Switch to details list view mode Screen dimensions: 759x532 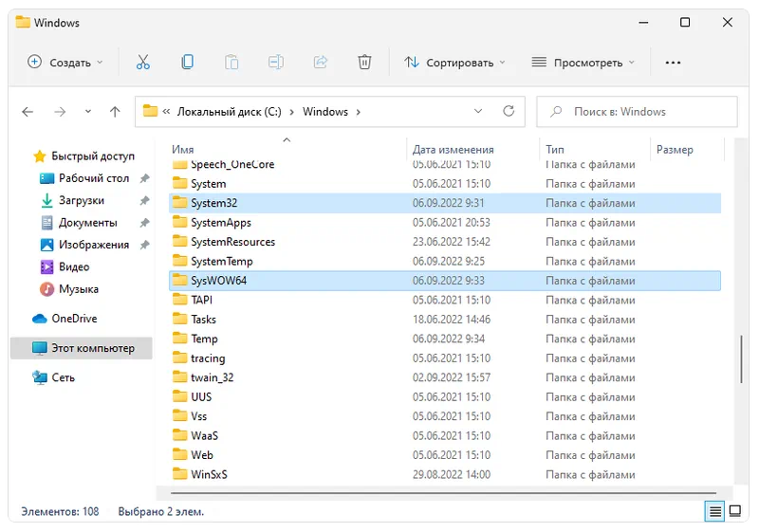click(713, 511)
